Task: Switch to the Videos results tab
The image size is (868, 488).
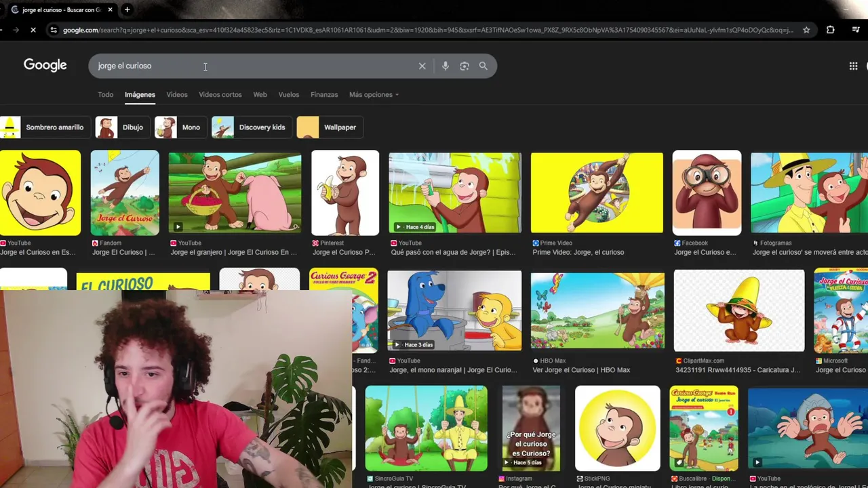Action: click(x=177, y=94)
